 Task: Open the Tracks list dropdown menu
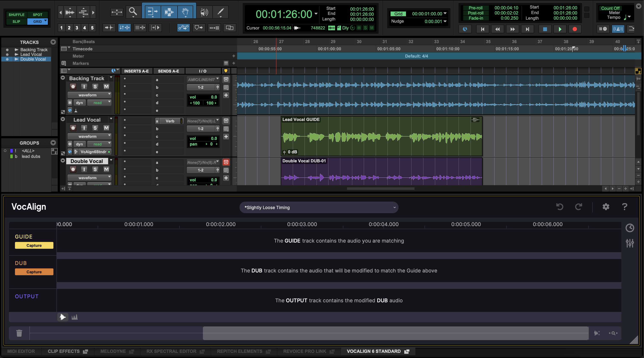pyautogui.click(x=53, y=42)
